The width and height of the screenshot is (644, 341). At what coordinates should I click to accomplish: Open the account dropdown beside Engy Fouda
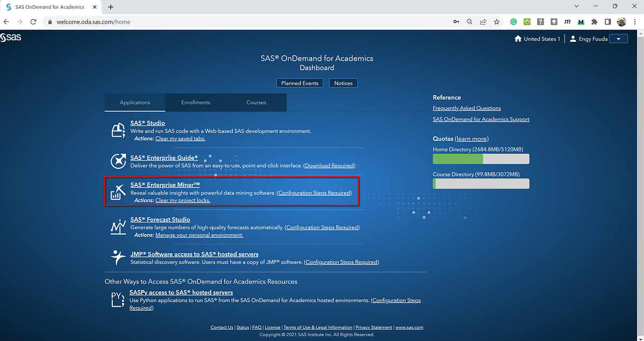618,39
